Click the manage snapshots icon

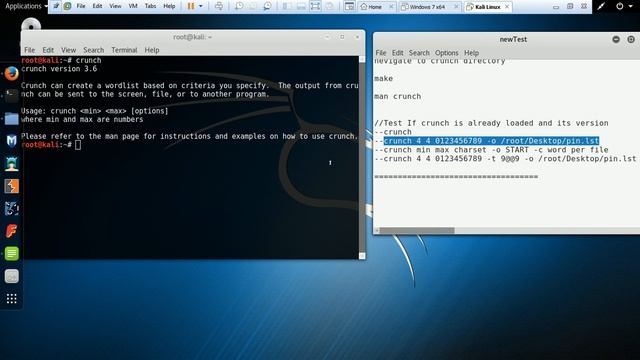[x=267, y=6]
